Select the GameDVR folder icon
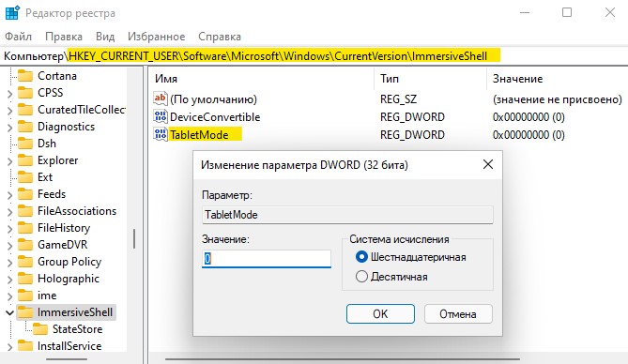 pos(25,245)
